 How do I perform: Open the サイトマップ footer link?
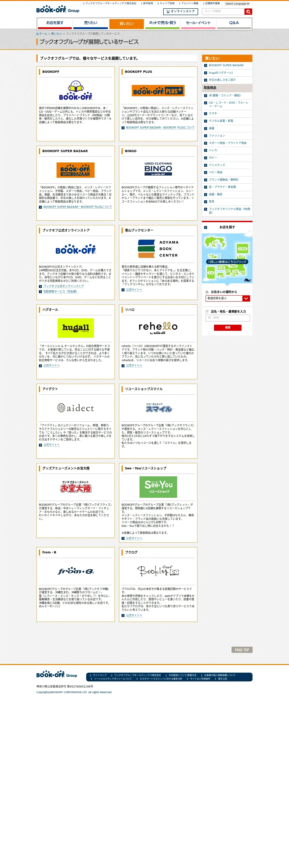[99, 675]
